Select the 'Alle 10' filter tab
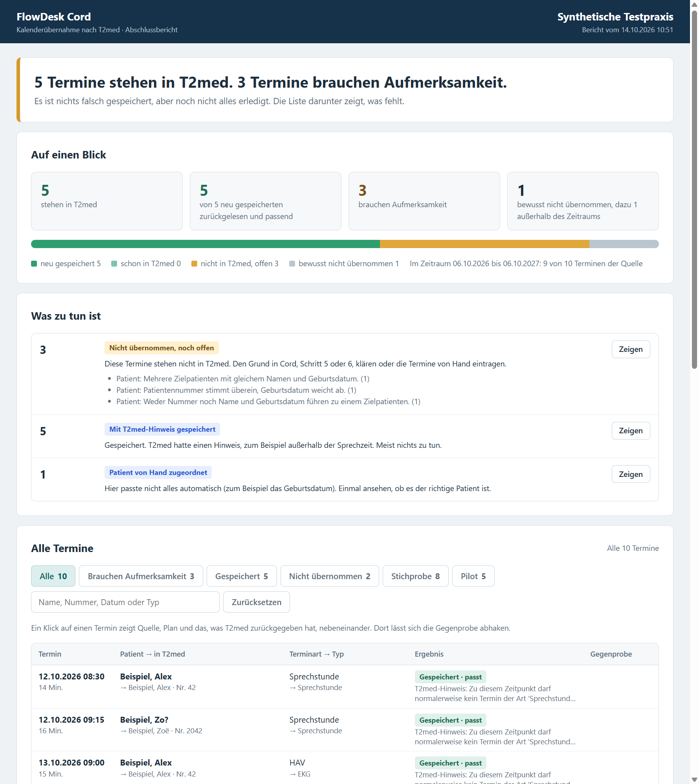 tap(53, 576)
